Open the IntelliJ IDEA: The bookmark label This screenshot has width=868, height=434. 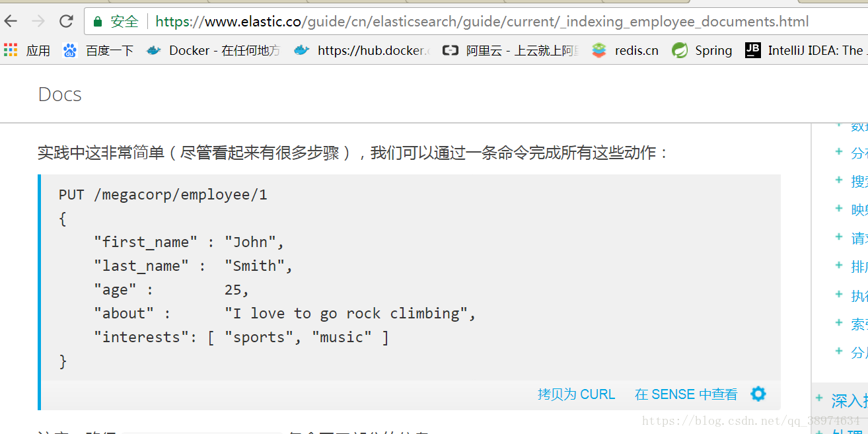click(x=817, y=50)
